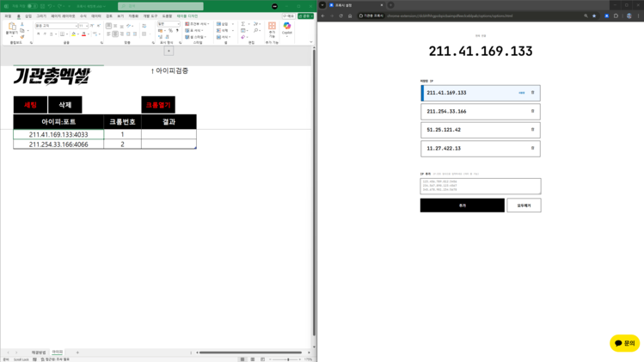Open the number format dropdown
The image size is (644, 362).
point(178,24)
